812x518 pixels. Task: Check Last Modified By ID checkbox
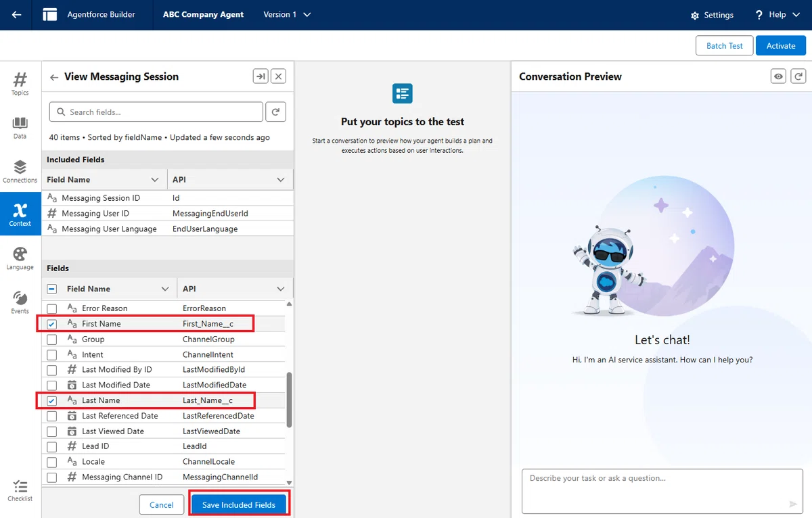pos(52,370)
